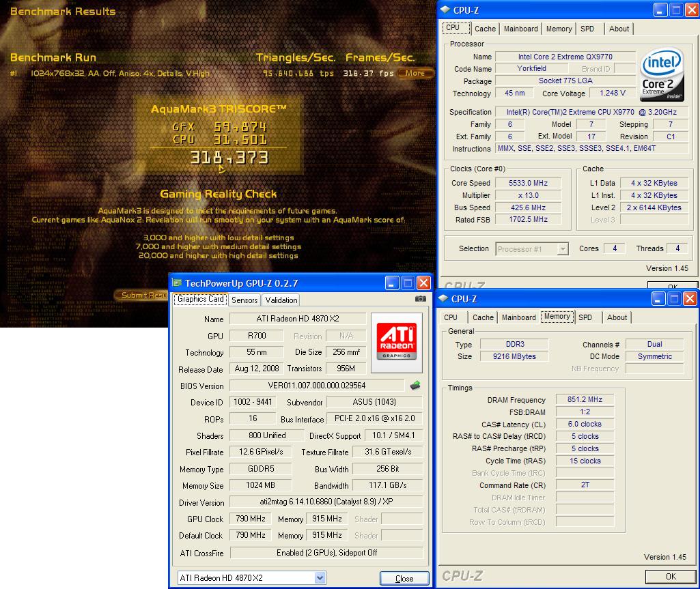Click the GPU Clock value 790 MHz
Image resolution: width=700 pixels, height=589 pixels.
pos(251,519)
